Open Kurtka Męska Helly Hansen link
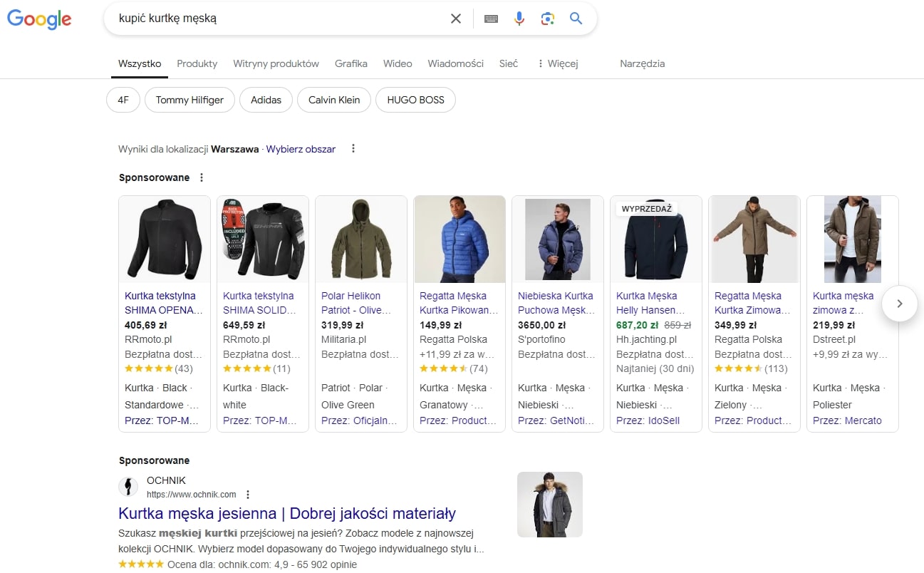The height and width of the screenshot is (573, 924). click(651, 303)
